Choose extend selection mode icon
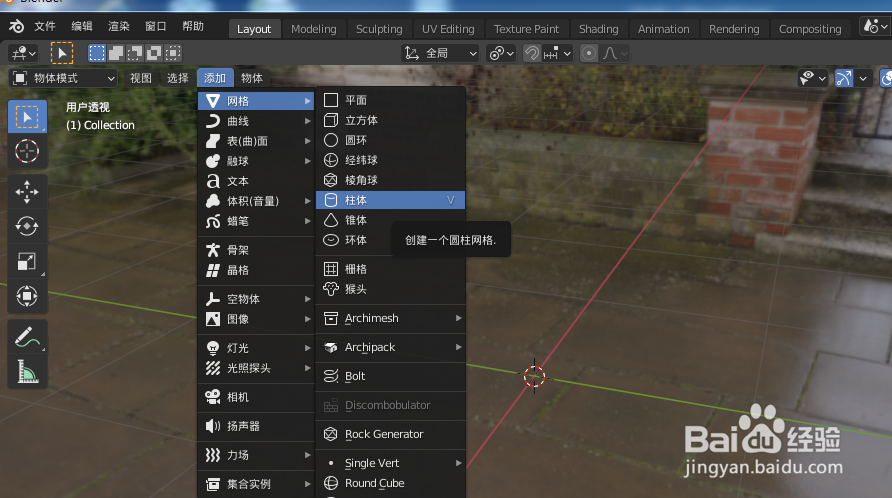Image resolution: width=892 pixels, height=498 pixels. 115,53
